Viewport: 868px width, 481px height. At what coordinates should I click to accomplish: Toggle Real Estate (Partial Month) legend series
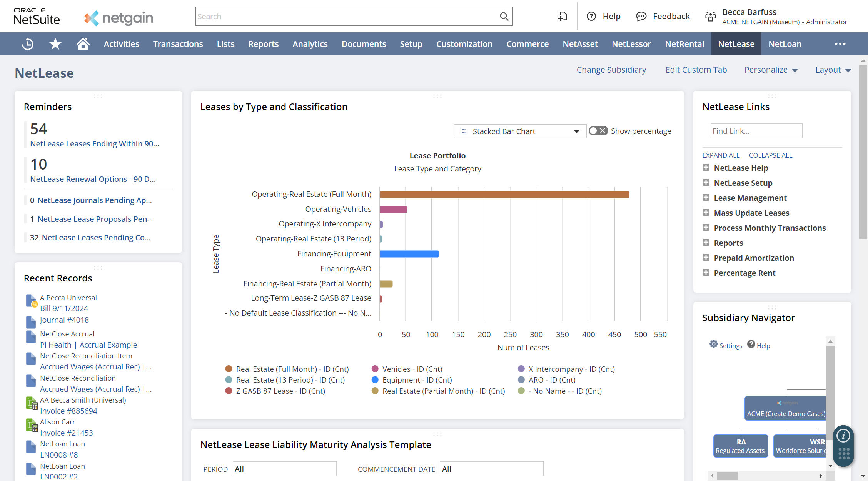coord(438,391)
